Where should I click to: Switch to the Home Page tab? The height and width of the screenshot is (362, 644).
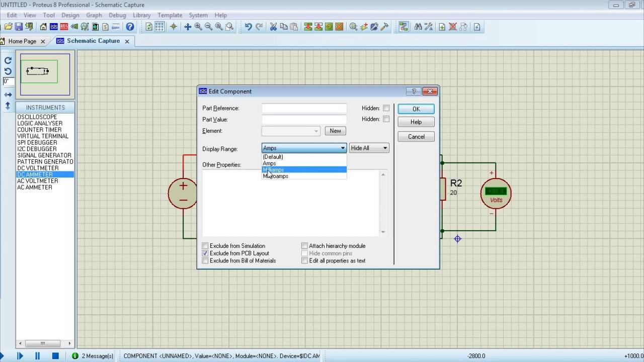tap(22, 41)
